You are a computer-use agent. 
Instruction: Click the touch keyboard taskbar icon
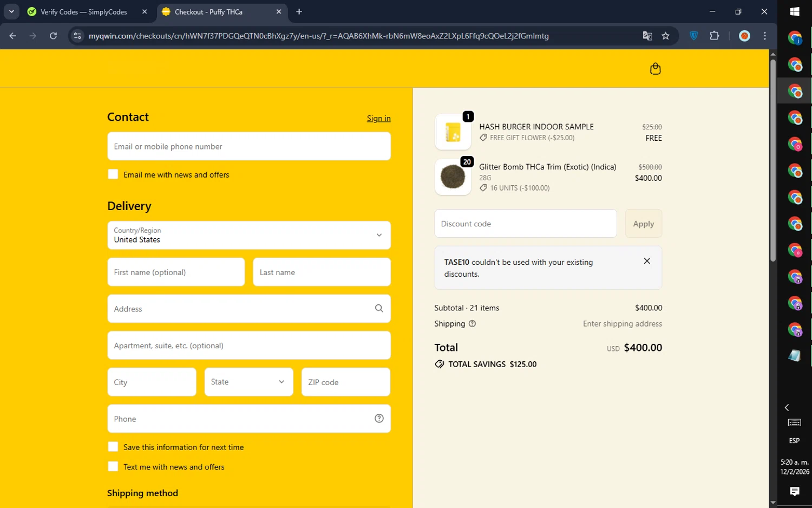pyautogui.click(x=795, y=422)
